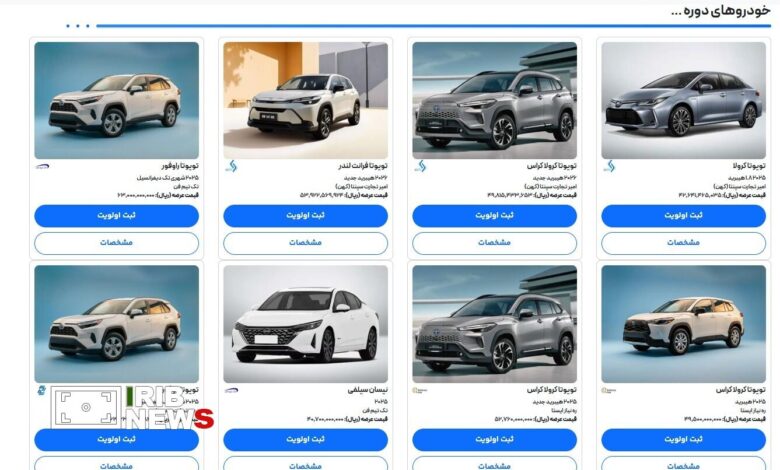Click the importer logo under Toyota Corolla card

609,166
